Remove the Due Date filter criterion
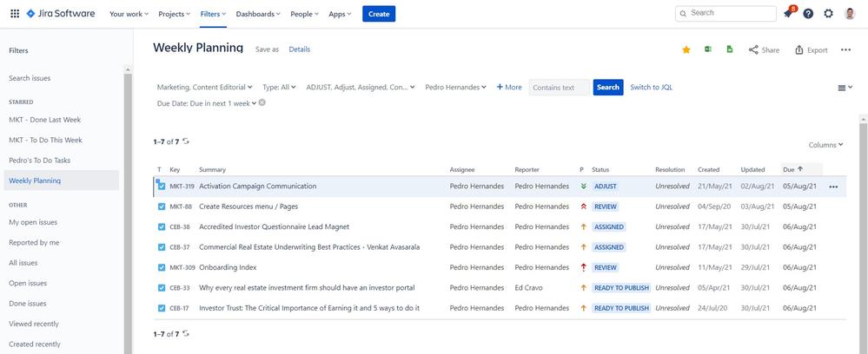Viewport: 868px width, 354px height. click(x=262, y=102)
